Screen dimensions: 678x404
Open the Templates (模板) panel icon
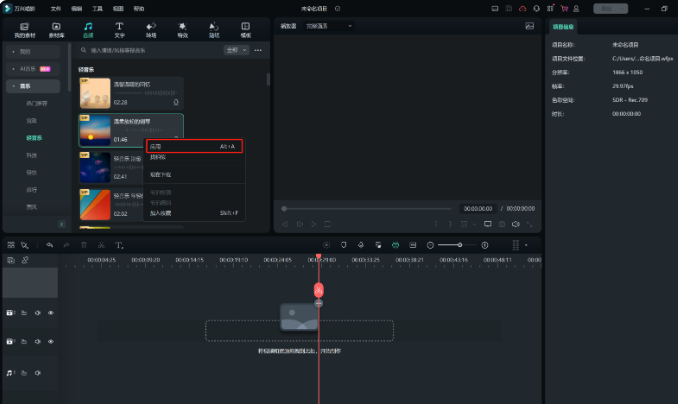245,28
